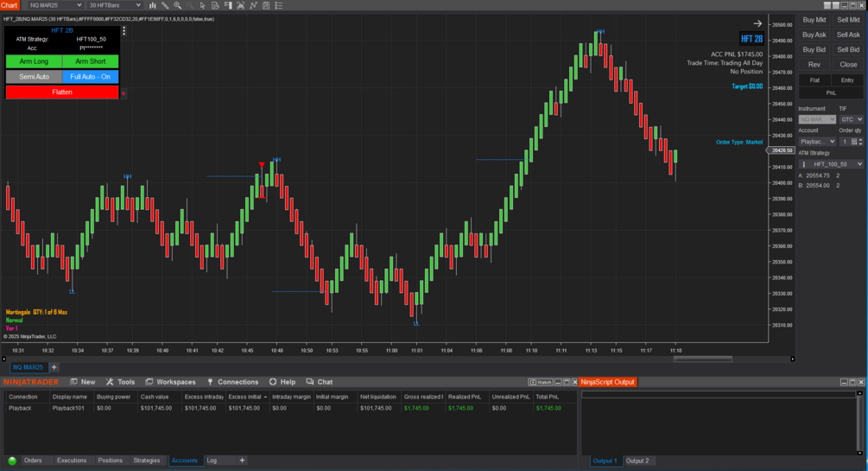Toggle Arm Long
Viewport: 868px width, 471px height.
click(35, 61)
